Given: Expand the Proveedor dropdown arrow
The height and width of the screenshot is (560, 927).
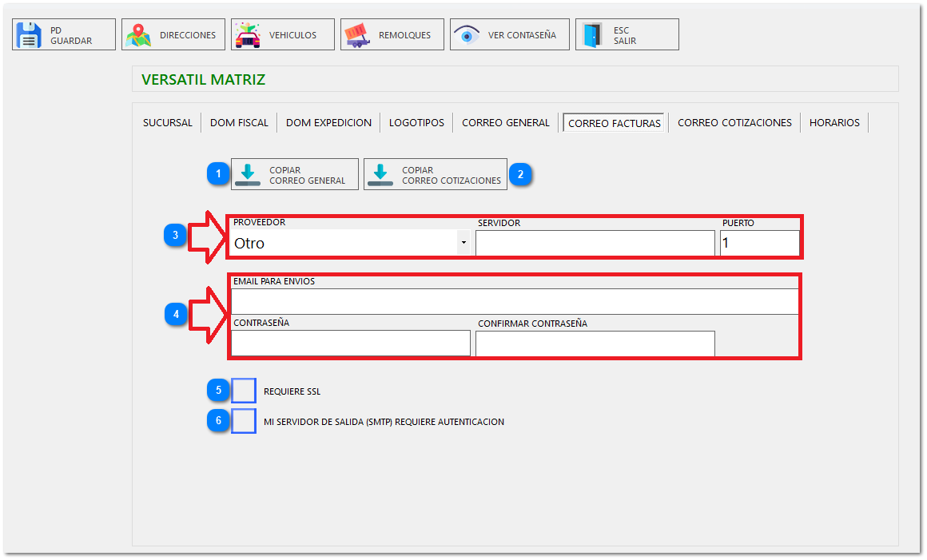Looking at the screenshot, I should coord(463,243).
